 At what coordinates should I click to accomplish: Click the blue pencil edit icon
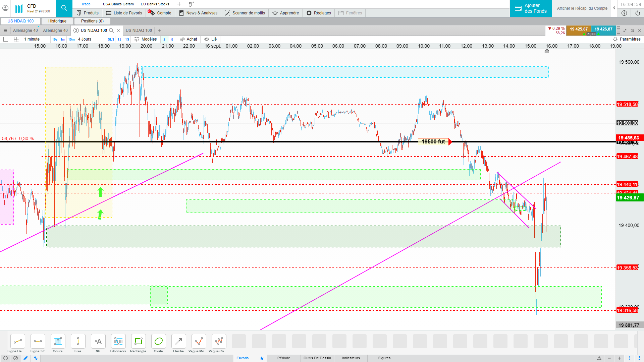click(25, 358)
